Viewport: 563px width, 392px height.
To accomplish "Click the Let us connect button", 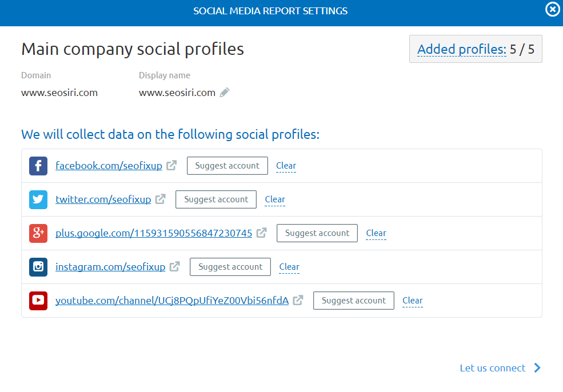I will coord(493,368).
